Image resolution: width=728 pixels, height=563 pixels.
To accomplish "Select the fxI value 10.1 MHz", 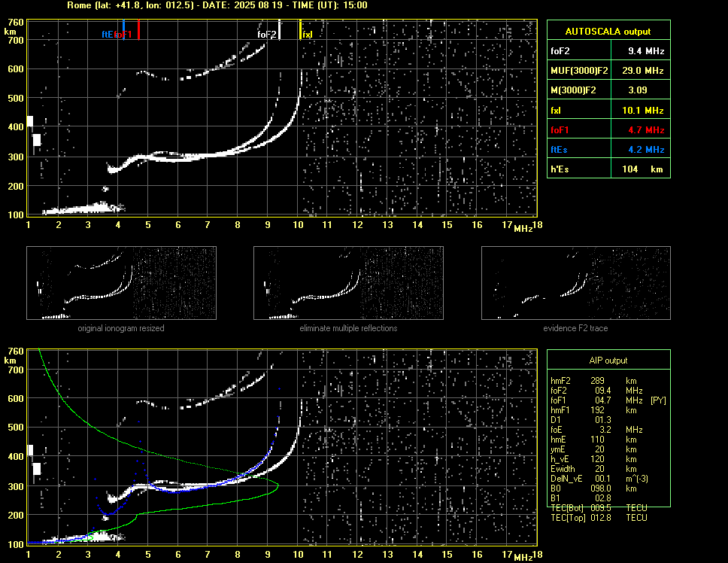I will coord(642,111).
